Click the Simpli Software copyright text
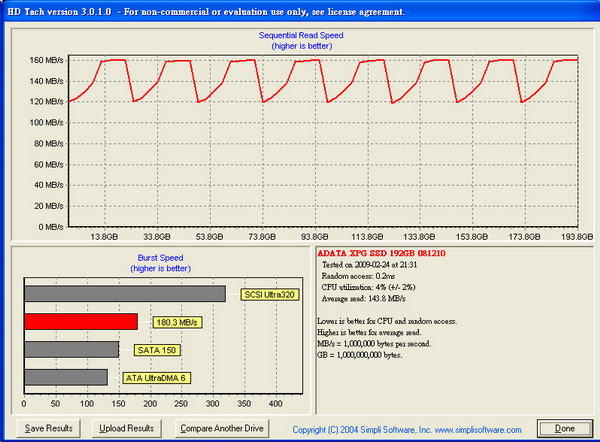600x442 pixels. [412, 429]
